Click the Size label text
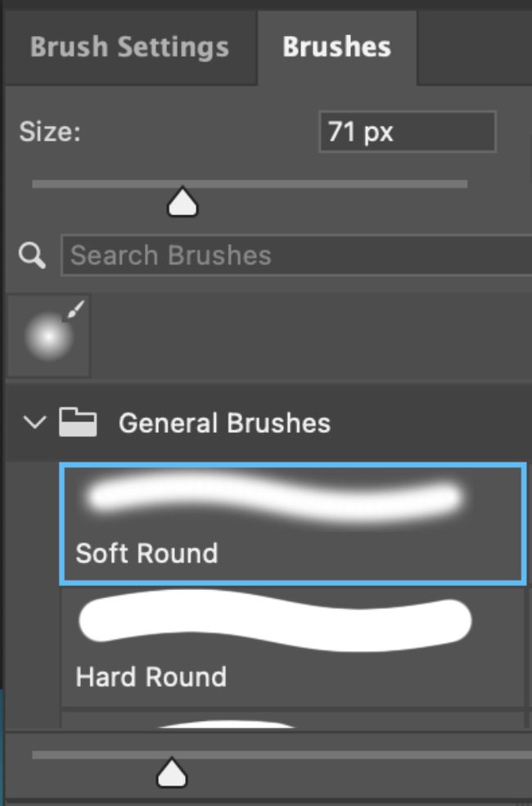This screenshot has height=806, width=532. tap(49, 133)
